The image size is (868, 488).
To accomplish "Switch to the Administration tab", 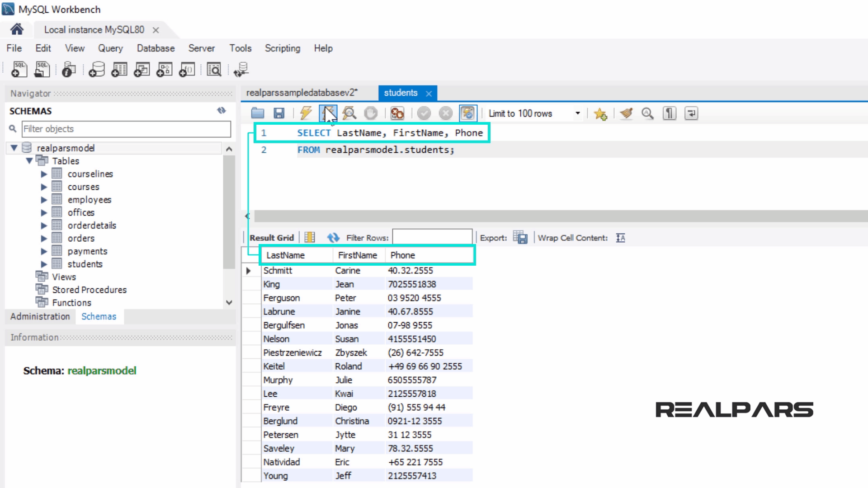I will (x=39, y=316).
